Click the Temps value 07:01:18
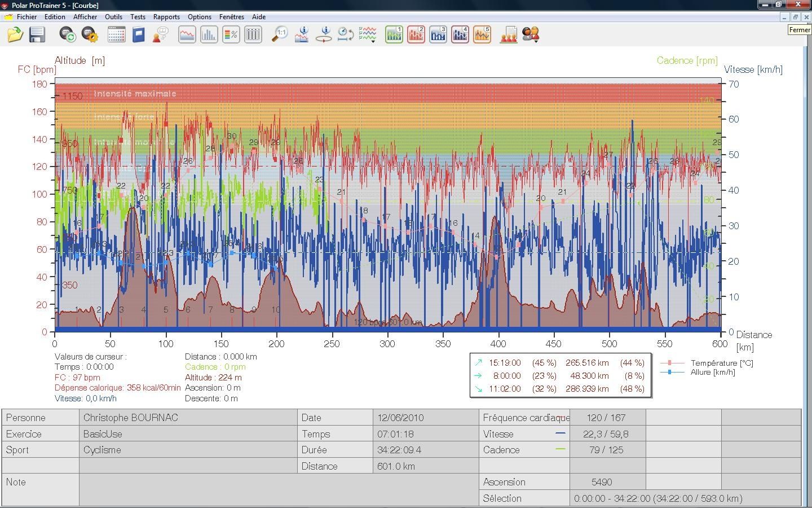The image size is (812, 508). (426, 434)
